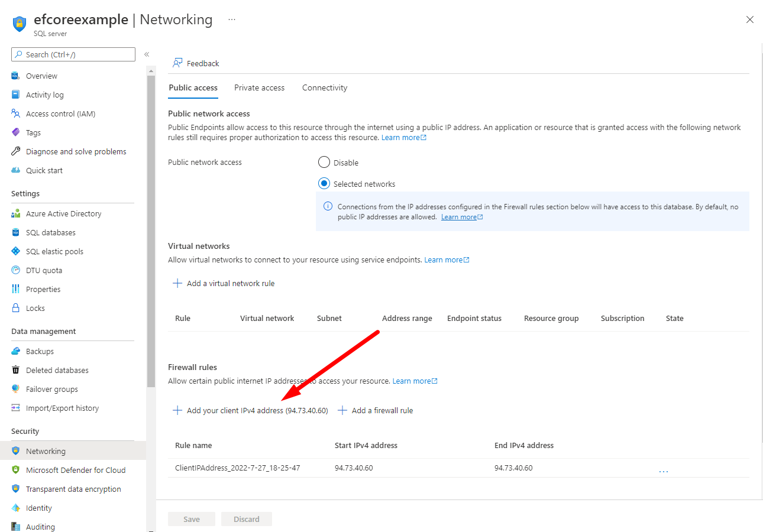Click the sidebar vertical scrollbar
Image resolution: width=763 pixels, height=532 pixels.
point(151,236)
